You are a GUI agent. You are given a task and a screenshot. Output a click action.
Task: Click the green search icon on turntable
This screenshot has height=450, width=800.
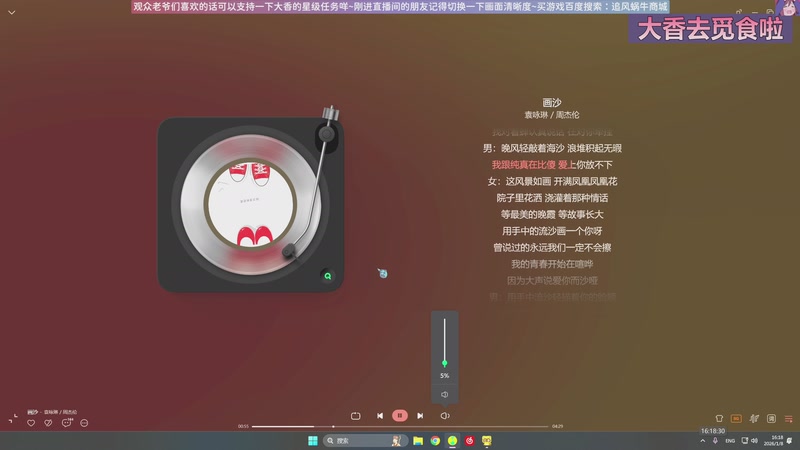tap(328, 276)
